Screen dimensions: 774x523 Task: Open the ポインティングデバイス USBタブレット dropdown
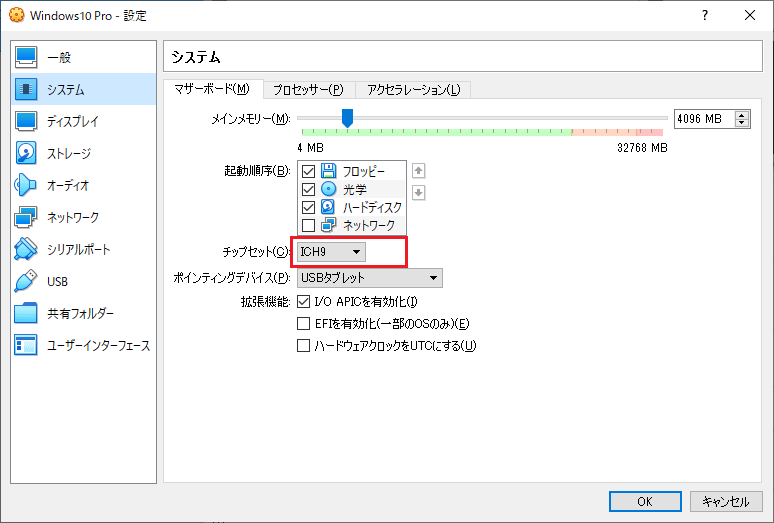click(370, 278)
